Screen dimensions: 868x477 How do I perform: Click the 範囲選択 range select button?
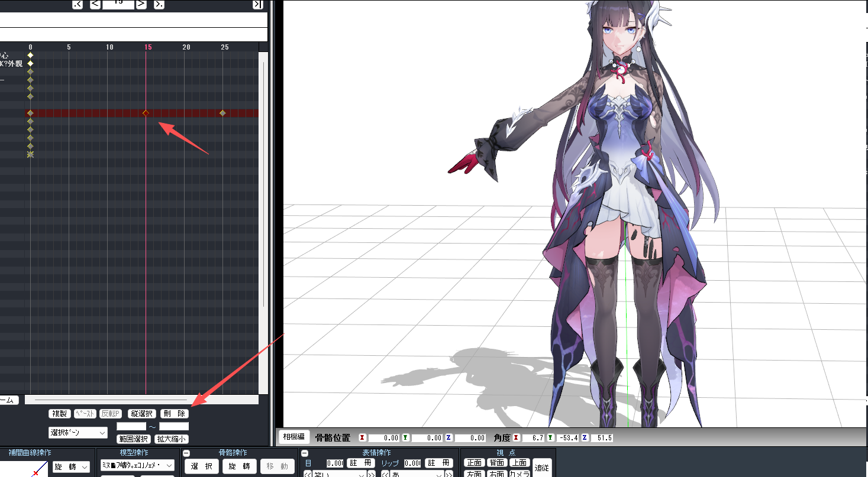[x=133, y=439]
